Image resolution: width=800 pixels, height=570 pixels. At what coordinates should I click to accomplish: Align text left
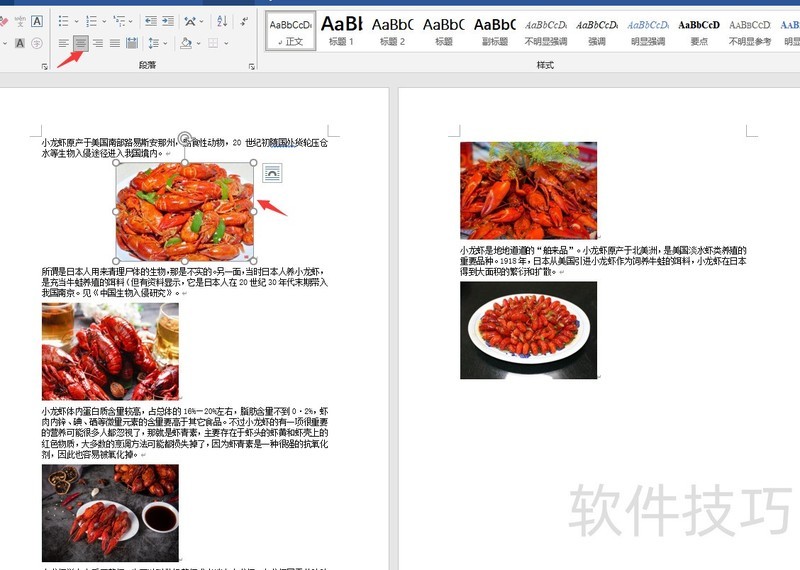(x=63, y=43)
